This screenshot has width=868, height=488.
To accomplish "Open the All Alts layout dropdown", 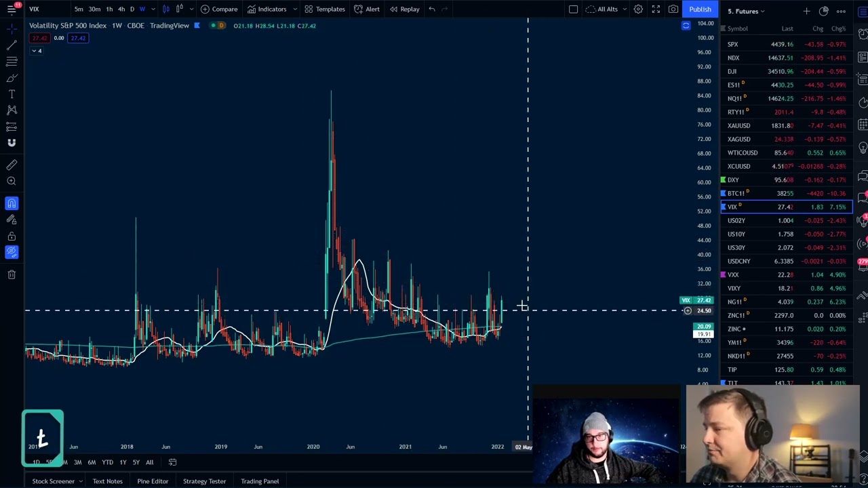I will tap(606, 9).
